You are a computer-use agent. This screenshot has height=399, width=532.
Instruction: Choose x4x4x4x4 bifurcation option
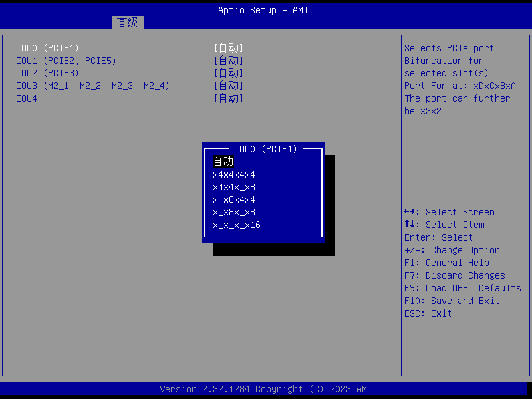click(x=234, y=174)
